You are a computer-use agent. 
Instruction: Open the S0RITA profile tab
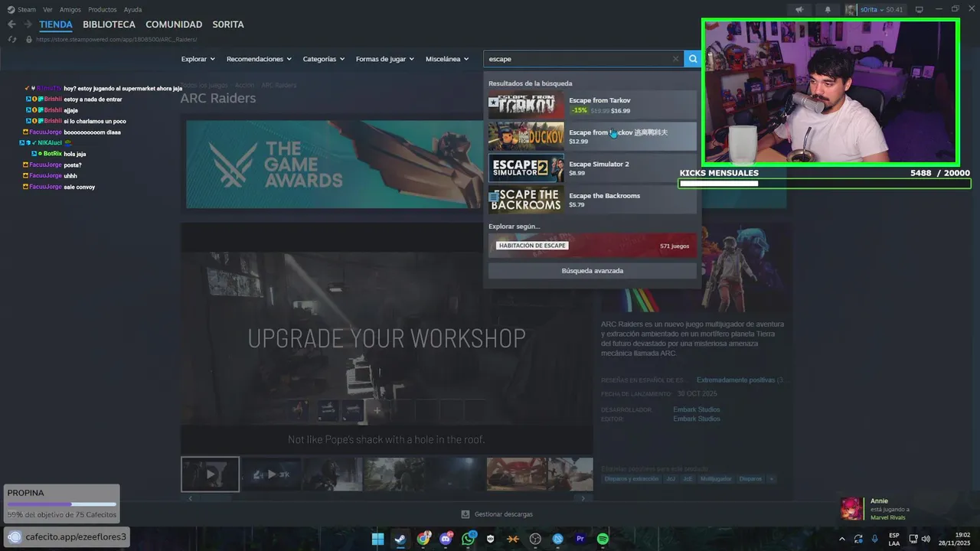[x=228, y=24]
